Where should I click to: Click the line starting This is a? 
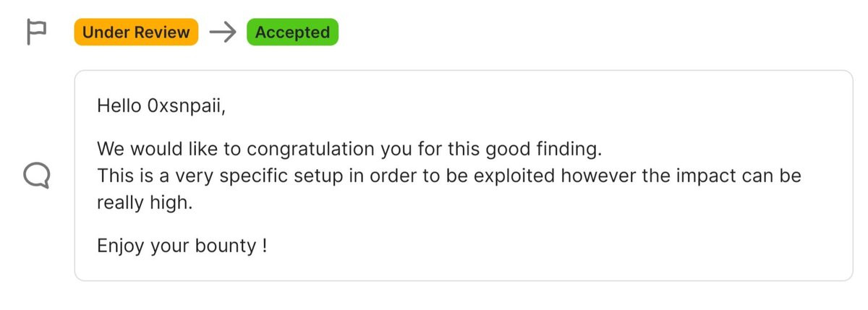pos(448,176)
